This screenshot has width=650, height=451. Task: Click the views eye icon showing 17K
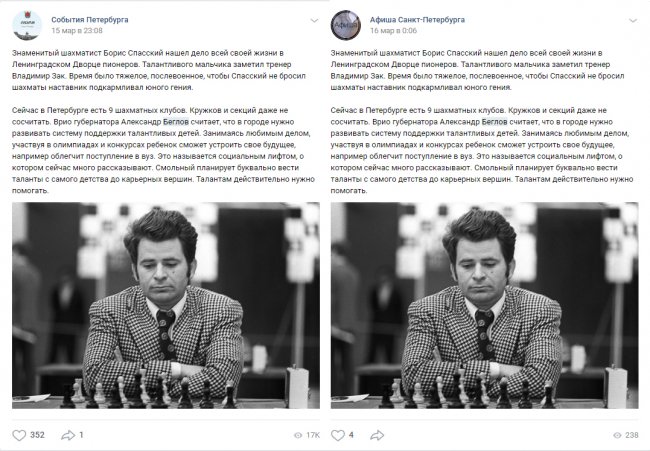click(298, 435)
